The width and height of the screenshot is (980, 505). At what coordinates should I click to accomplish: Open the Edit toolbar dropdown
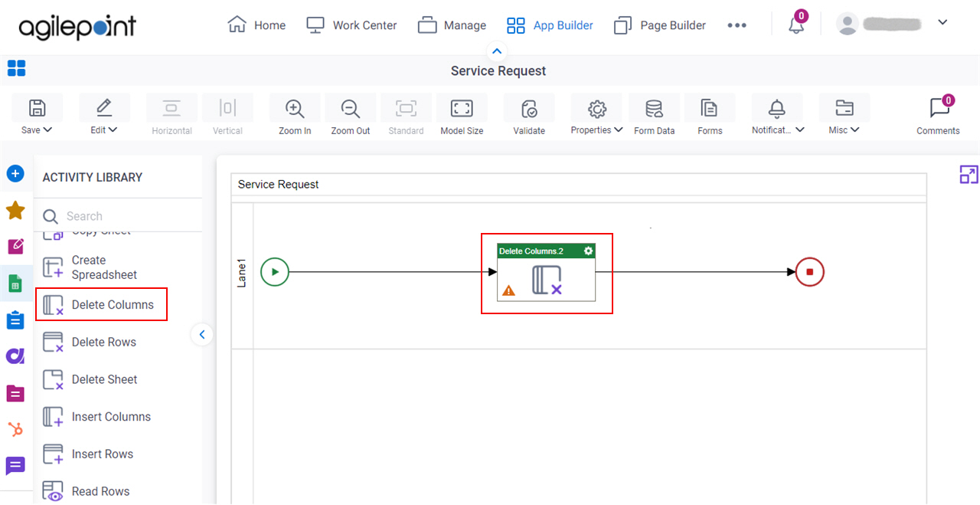pyautogui.click(x=104, y=115)
